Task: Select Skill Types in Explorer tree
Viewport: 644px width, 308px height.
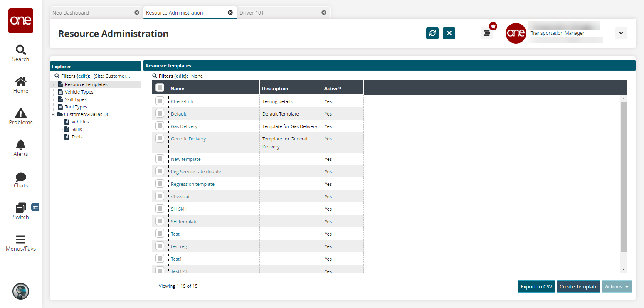Action: point(76,99)
